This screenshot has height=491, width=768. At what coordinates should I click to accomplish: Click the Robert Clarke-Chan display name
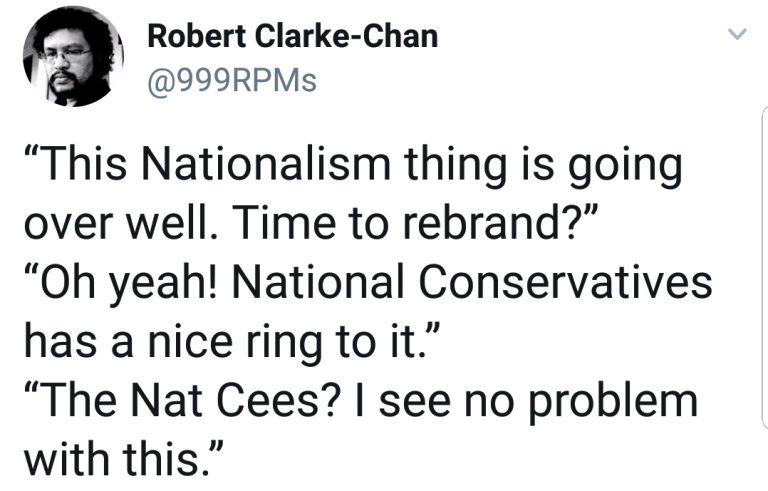pyautogui.click(x=292, y=36)
